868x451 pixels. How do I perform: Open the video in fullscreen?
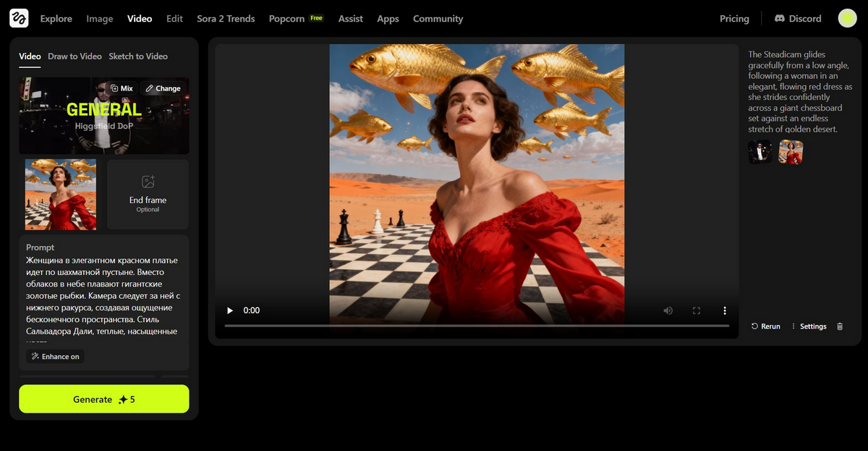click(x=697, y=311)
